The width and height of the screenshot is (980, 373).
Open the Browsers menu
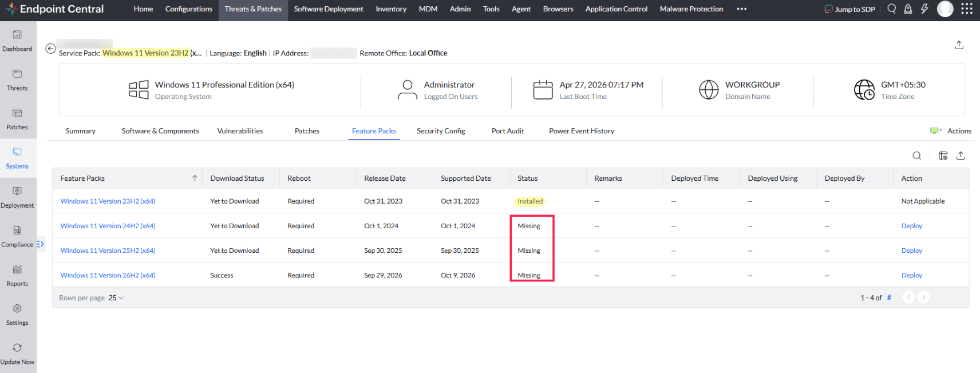coord(558,9)
